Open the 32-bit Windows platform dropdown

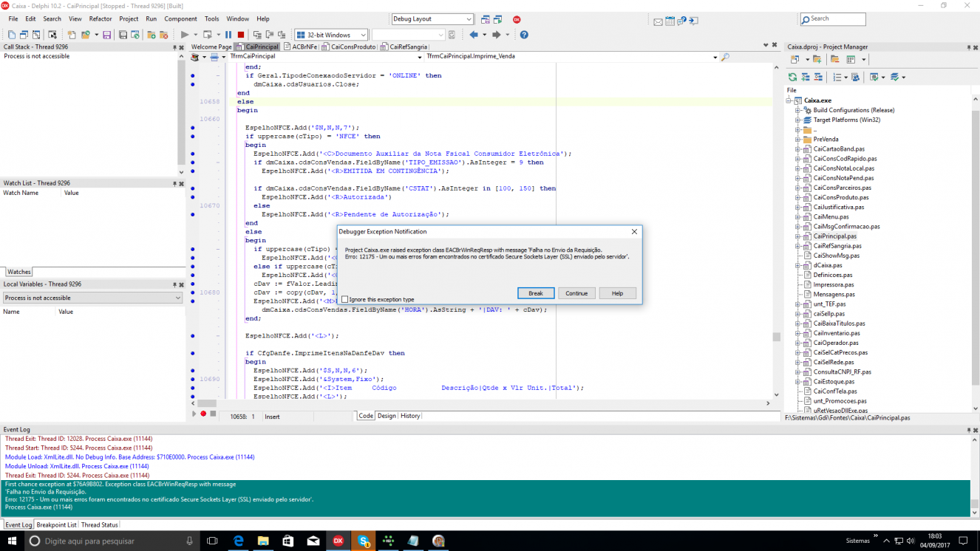[331, 35]
